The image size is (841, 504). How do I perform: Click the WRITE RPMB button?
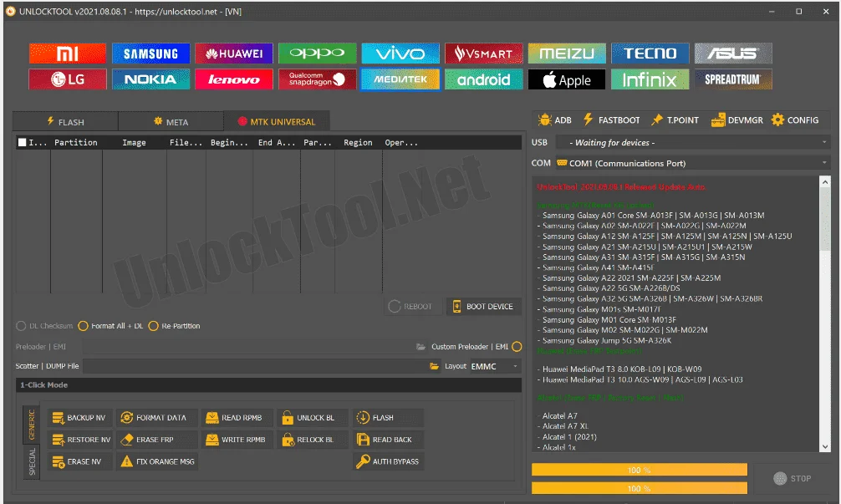click(x=237, y=440)
